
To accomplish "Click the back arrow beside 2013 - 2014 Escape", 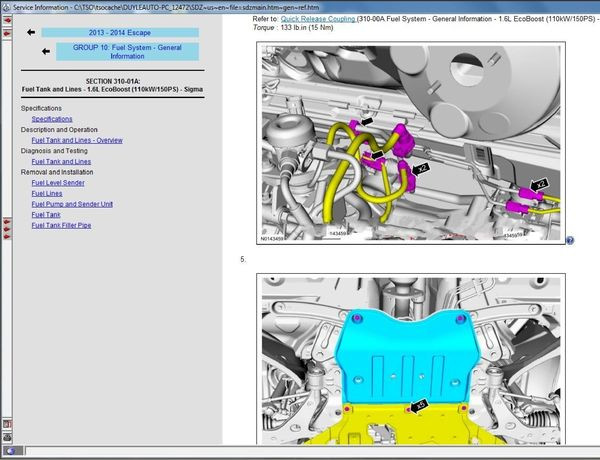I will pos(32,32).
